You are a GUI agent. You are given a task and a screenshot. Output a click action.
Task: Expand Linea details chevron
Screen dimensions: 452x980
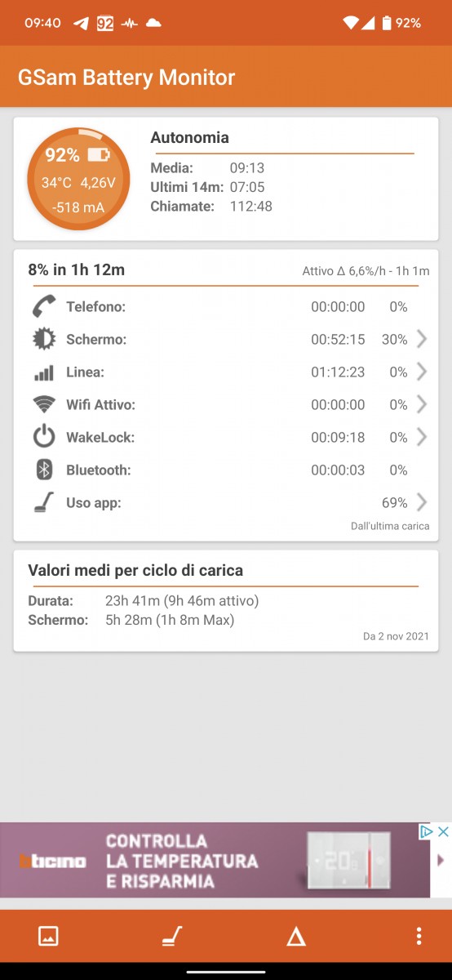422,372
